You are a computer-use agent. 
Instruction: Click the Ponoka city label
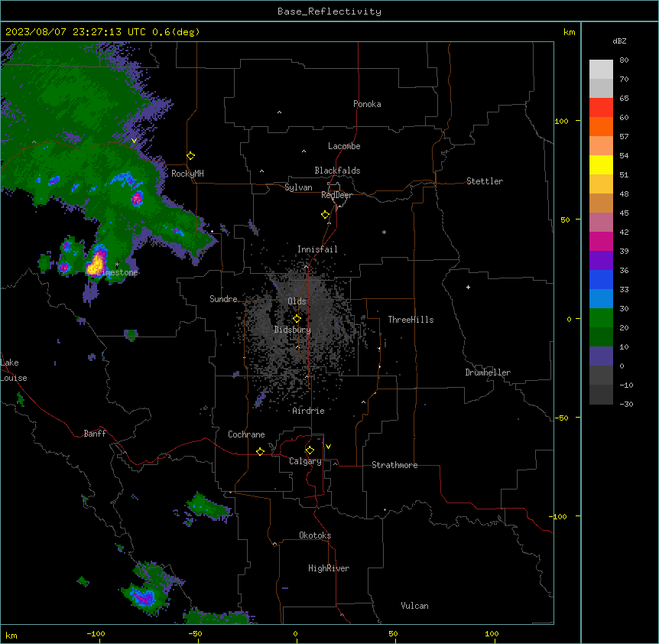click(367, 104)
